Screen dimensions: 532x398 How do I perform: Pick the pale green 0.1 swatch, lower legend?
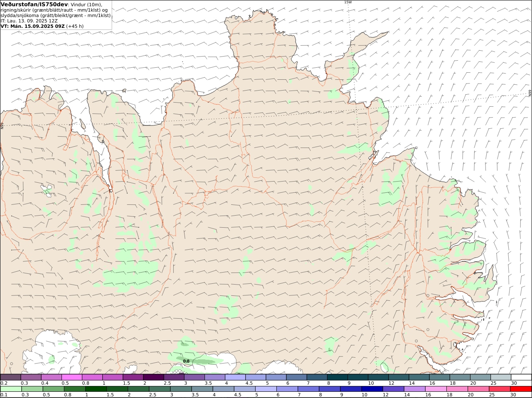point(11,389)
